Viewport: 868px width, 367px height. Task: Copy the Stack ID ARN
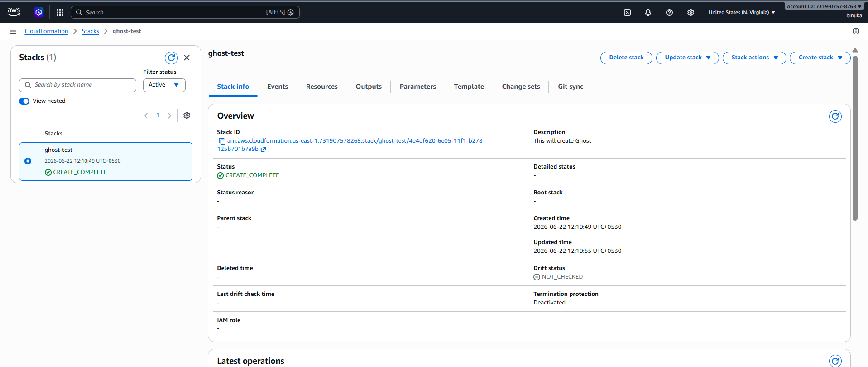click(x=222, y=141)
